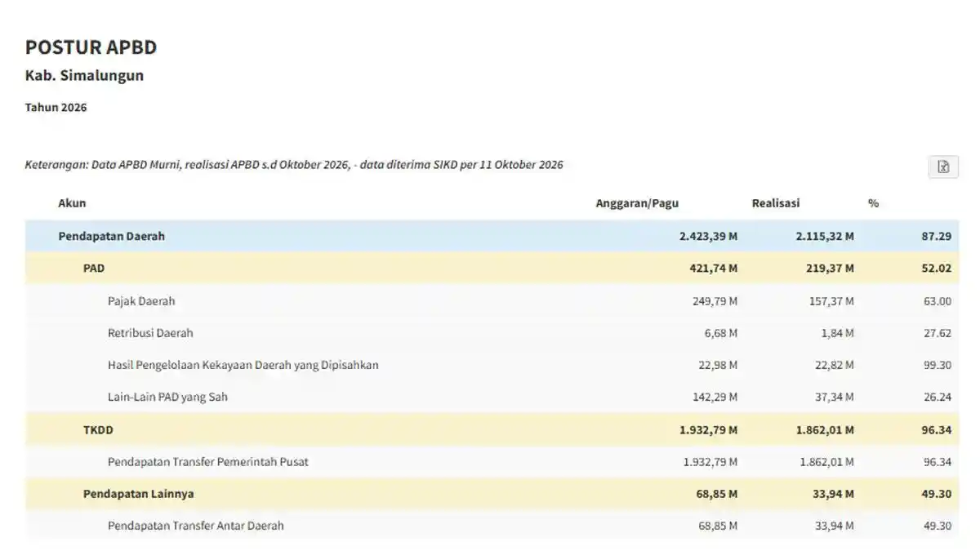Select Pendapatan Daerah budget value 2.423,39 M
Viewport: 980px width, 551px height.
coord(708,237)
